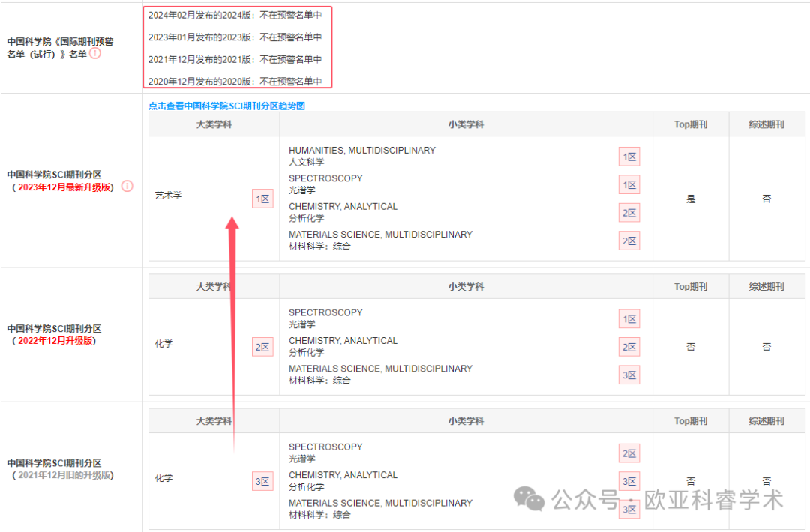Click the 2021年12月旧的升级版 gray label

pyautogui.click(x=64, y=475)
